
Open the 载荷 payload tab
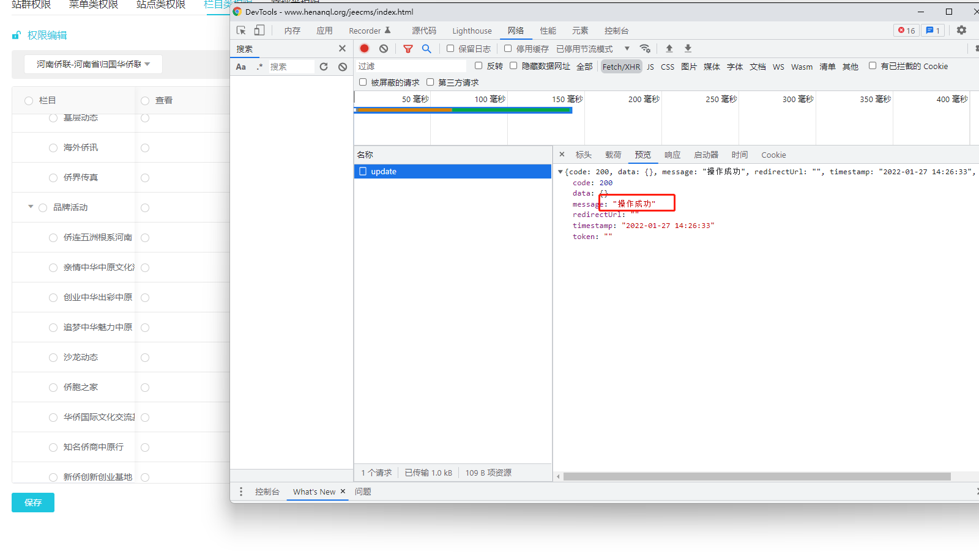tap(613, 155)
